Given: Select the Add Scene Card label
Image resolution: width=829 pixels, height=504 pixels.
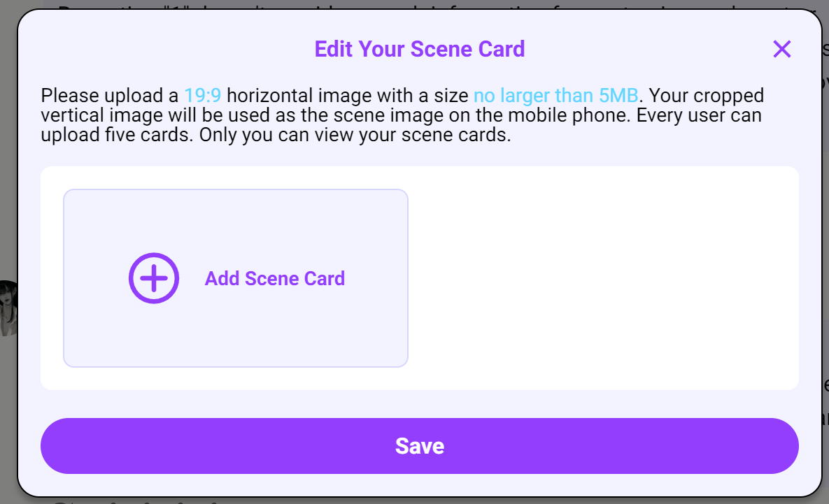Looking at the screenshot, I should click(x=274, y=278).
